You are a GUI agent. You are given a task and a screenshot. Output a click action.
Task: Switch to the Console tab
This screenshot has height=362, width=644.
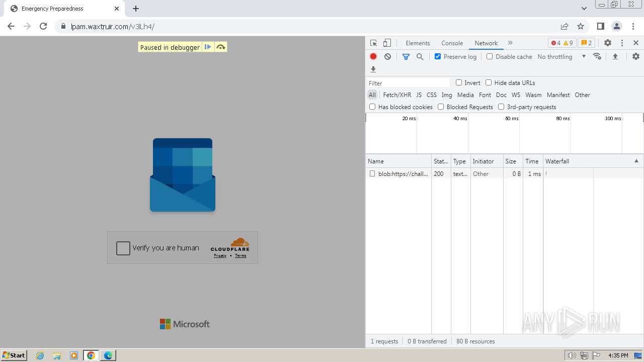(452, 43)
